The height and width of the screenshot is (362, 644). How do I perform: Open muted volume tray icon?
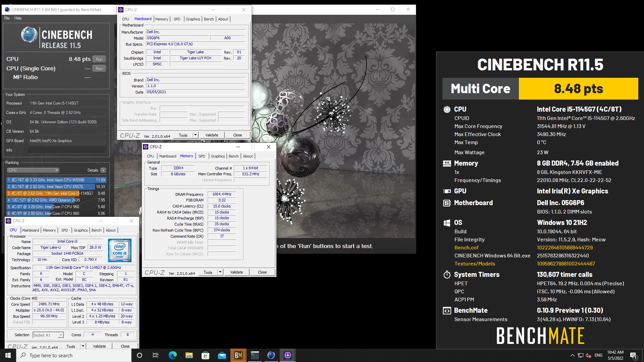click(x=588, y=355)
